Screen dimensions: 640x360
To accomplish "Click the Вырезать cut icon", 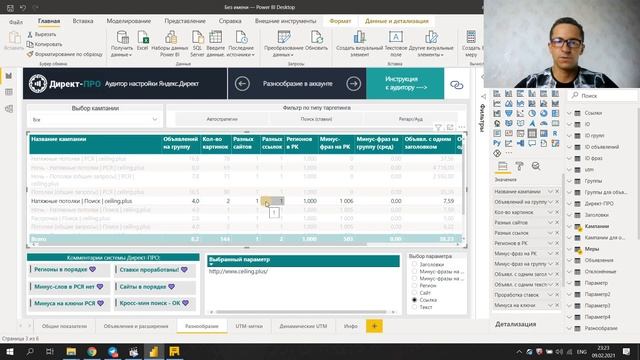I will [30, 35].
